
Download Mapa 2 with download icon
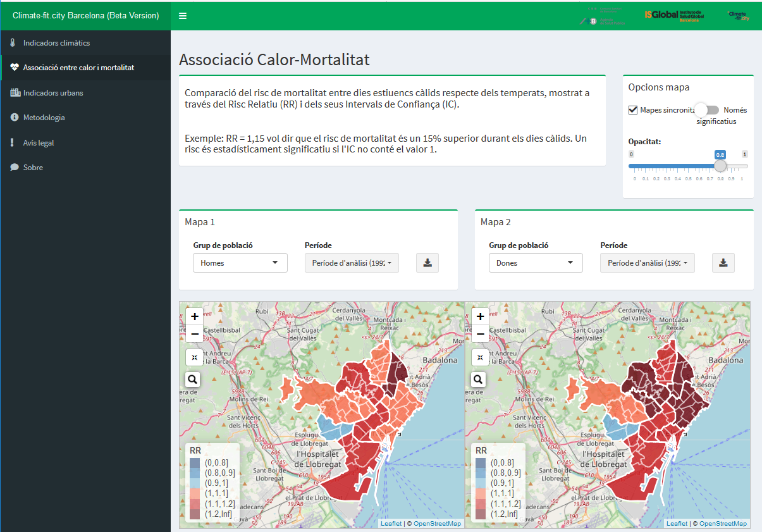point(723,263)
